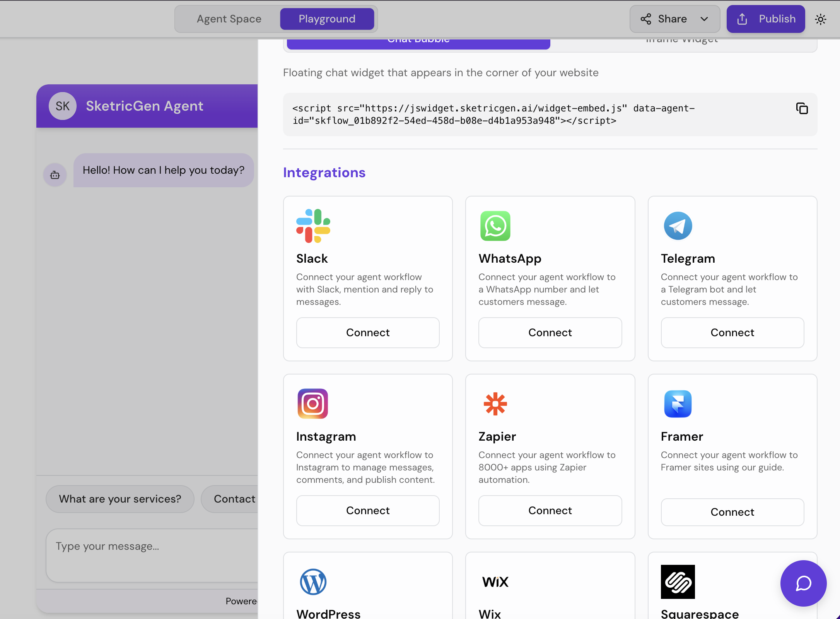Click the robot avatar beside the greeting

(x=55, y=175)
